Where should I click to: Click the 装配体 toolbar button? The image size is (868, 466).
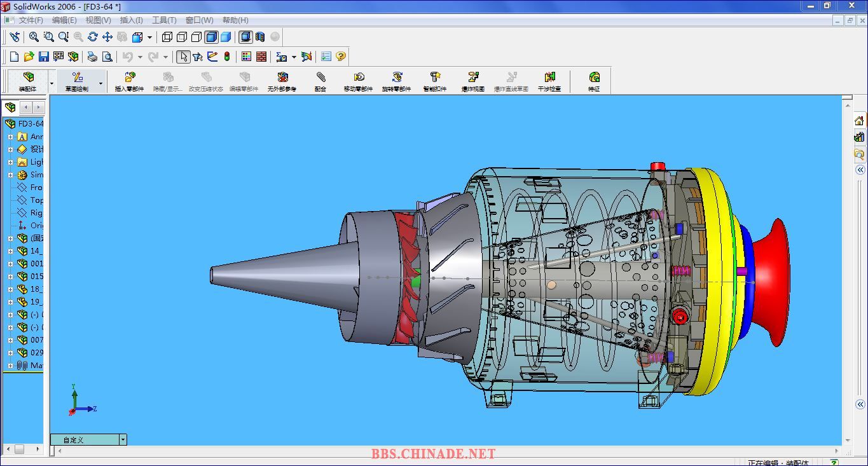(x=28, y=81)
